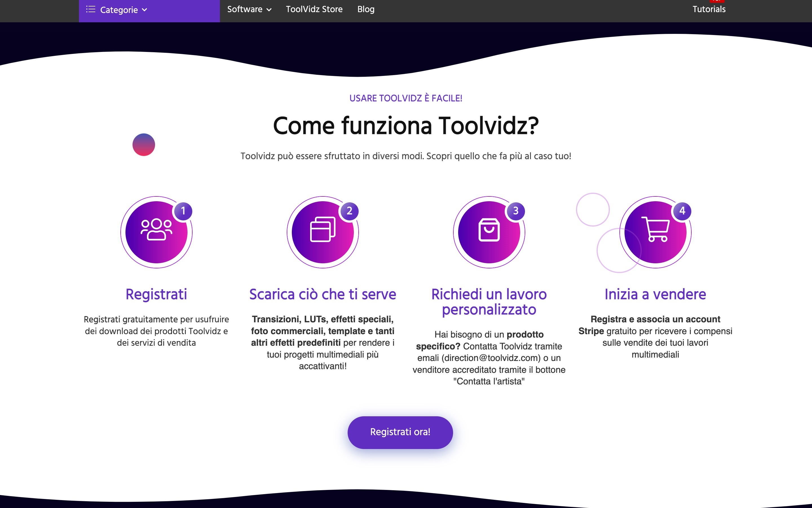
Task: Click the Registrati gratuitamente description text
Action: point(156,331)
